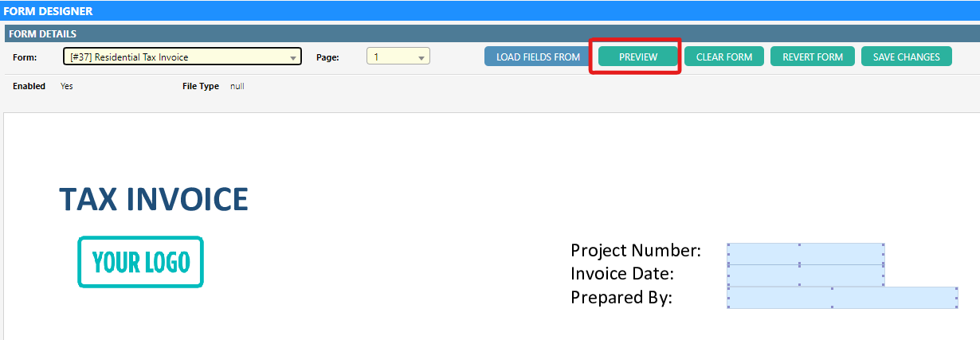Viewport: 980px width, 340px height.
Task: Click the Invoice Date label text
Action: (622, 274)
